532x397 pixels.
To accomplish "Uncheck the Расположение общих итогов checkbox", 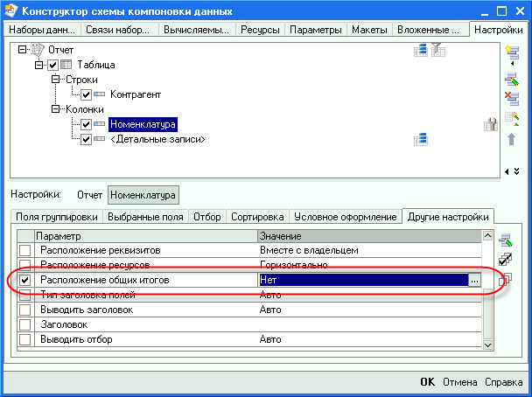I will click(25, 280).
